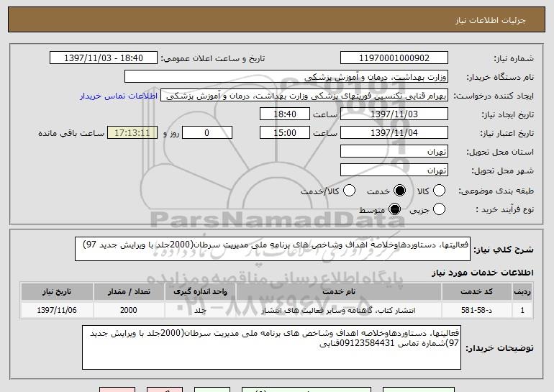This screenshot has width=554, height=392.
Task: Click the buyer notes textbox
Action: click(271, 347)
